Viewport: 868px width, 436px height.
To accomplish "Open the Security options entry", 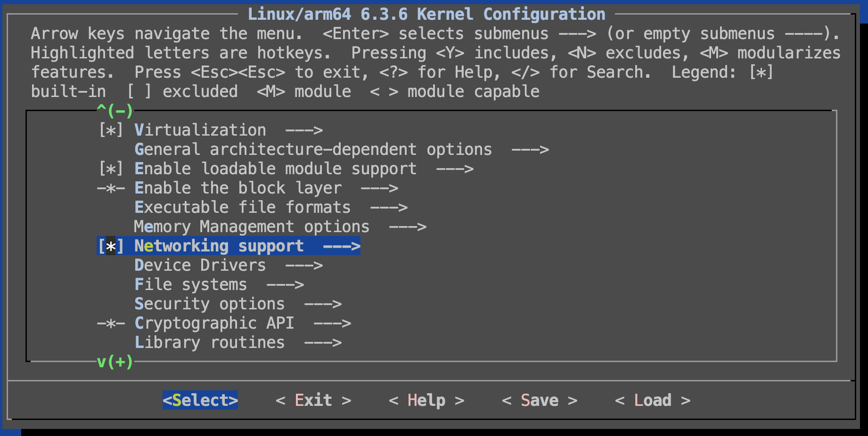I will point(209,304).
